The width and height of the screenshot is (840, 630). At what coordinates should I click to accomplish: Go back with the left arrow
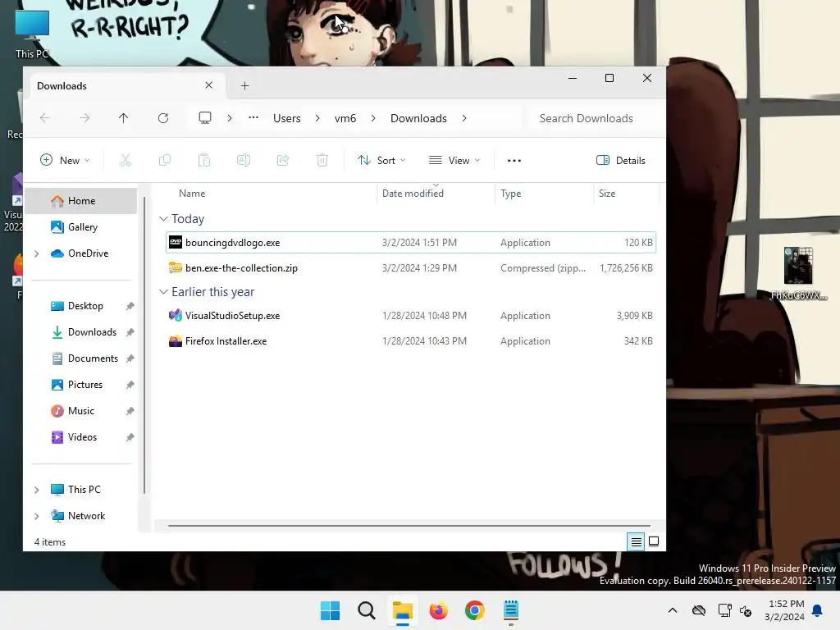45,118
